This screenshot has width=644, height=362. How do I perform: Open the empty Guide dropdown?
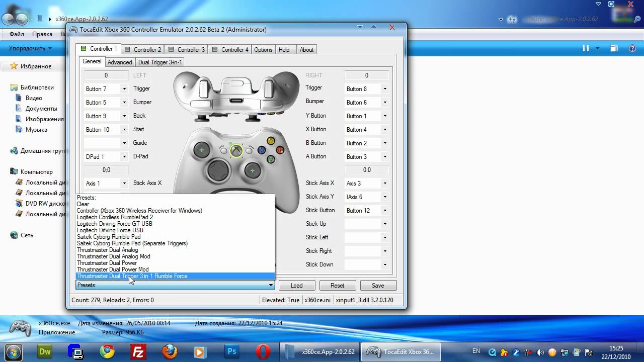pyautogui.click(x=124, y=143)
